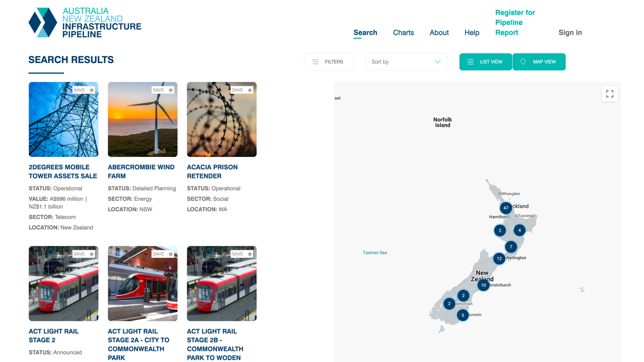
Task: Click the Christchurch cluster marker 10
Action: point(483,285)
